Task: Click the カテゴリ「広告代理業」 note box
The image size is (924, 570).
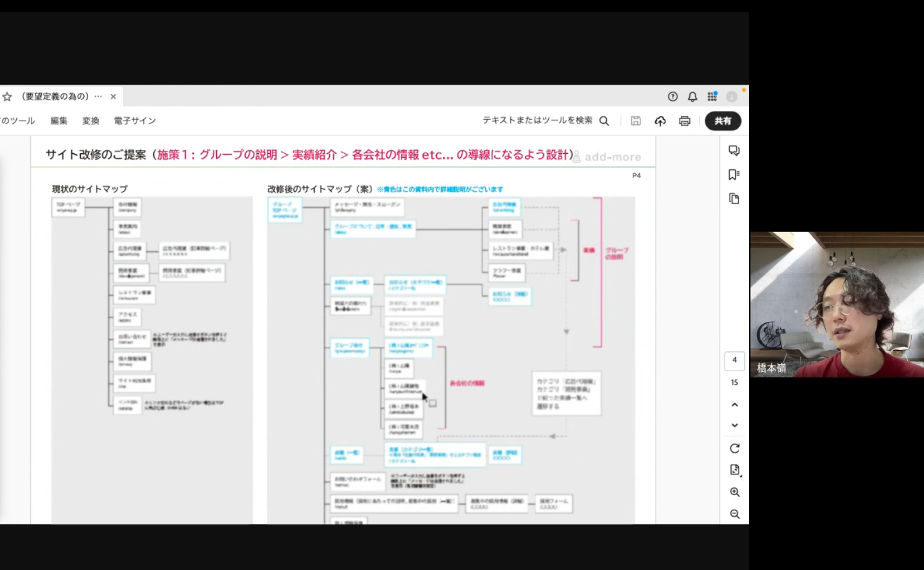Action: click(x=567, y=393)
